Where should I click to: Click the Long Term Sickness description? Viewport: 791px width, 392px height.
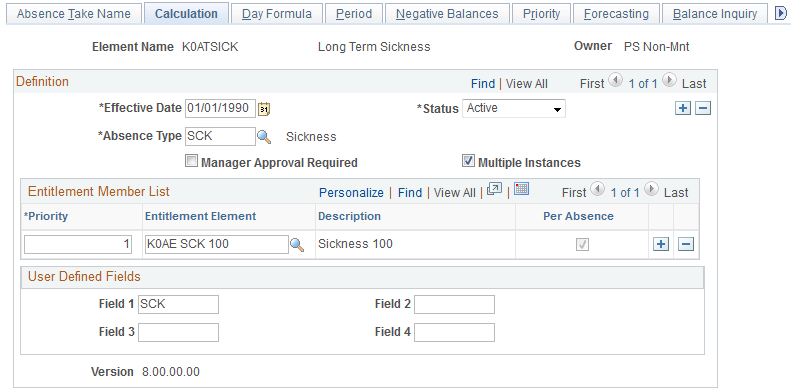(374, 47)
